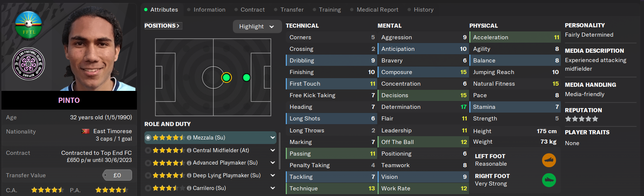Click the Top End FC club crest
The height and width of the screenshot is (196, 644).
(x=28, y=64)
